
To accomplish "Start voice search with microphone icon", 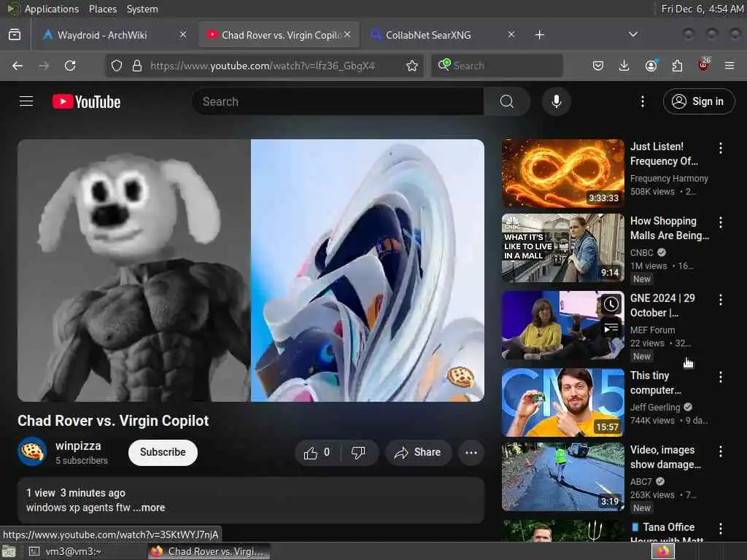I will tap(557, 101).
